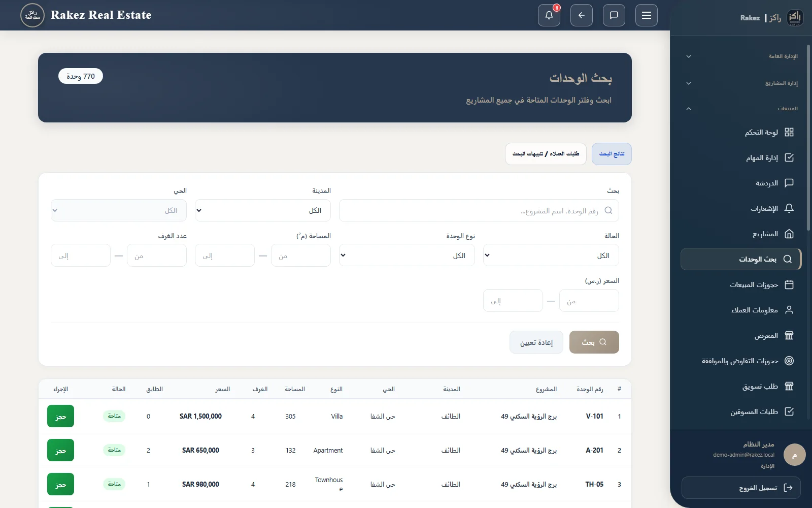Click the المساحة minimum من field
The height and width of the screenshot is (508, 812).
coord(301,256)
